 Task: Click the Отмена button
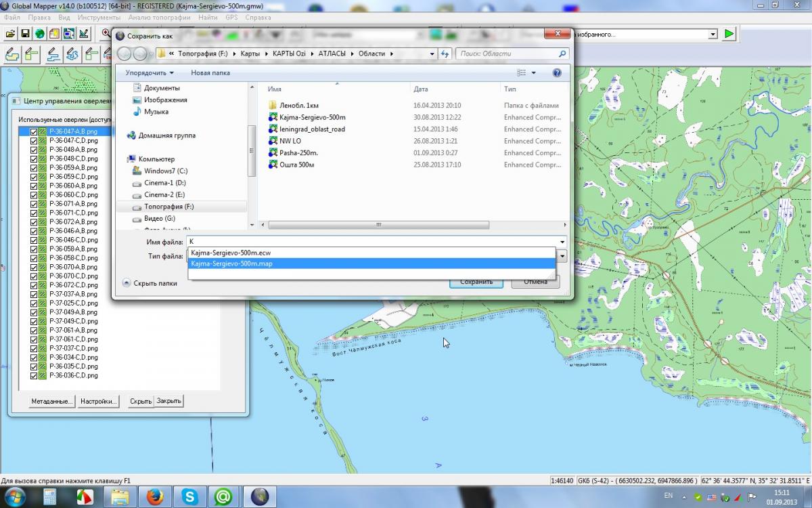coord(535,281)
